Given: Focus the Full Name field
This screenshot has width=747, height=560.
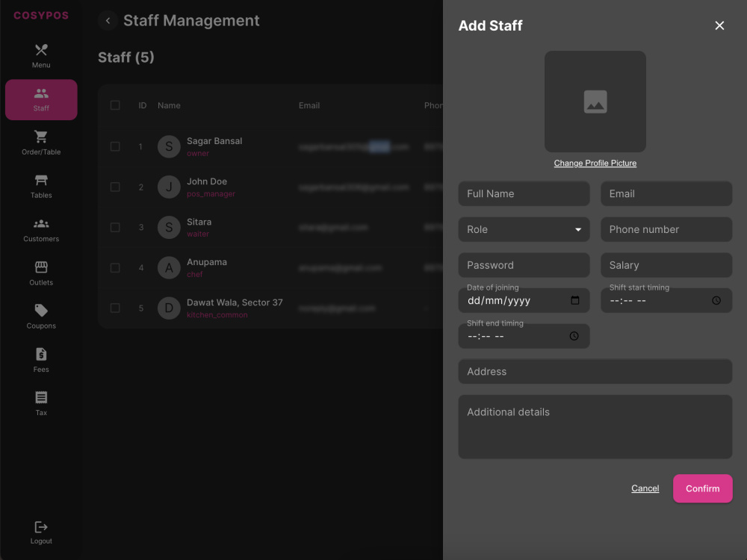Looking at the screenshot, I should [x=524, y=194].
